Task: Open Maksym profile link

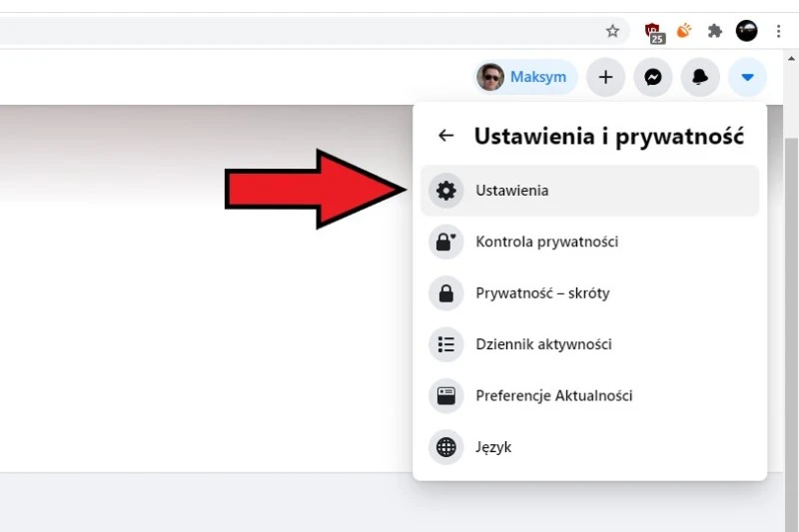Action: 525,78
